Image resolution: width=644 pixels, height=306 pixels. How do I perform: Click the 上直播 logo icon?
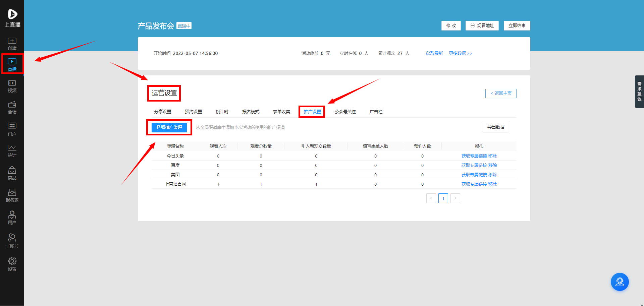click(x=12, y=18)
